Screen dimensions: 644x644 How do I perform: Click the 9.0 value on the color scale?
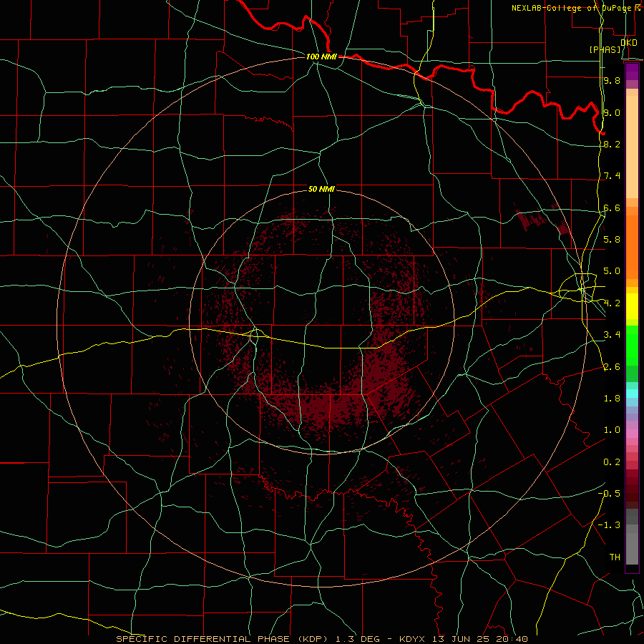click(612, 112)
